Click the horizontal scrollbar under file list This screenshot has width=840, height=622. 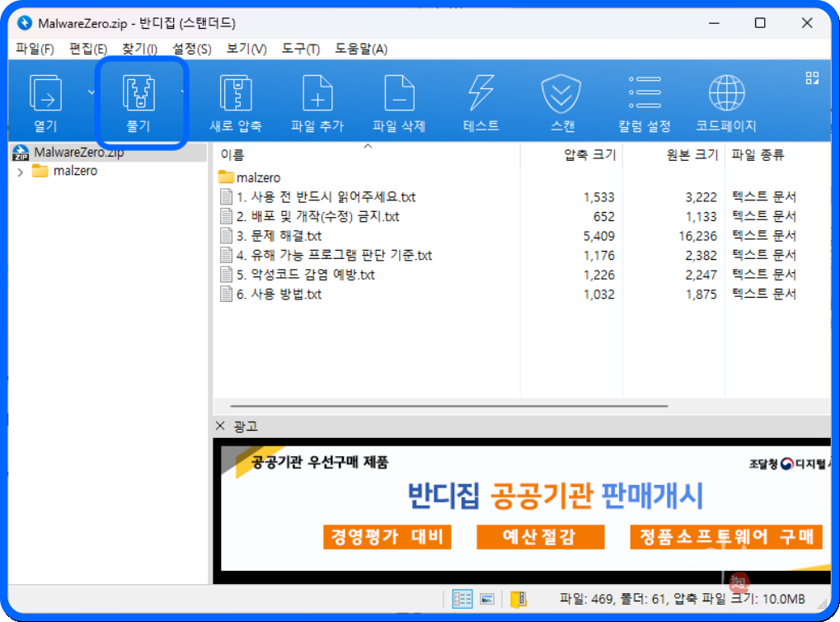(449, 406)
